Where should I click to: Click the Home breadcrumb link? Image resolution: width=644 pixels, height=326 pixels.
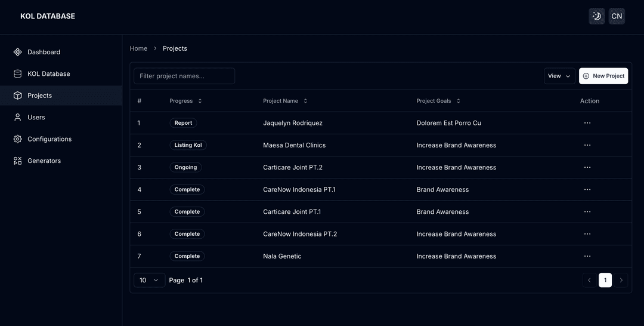point(138,48)
